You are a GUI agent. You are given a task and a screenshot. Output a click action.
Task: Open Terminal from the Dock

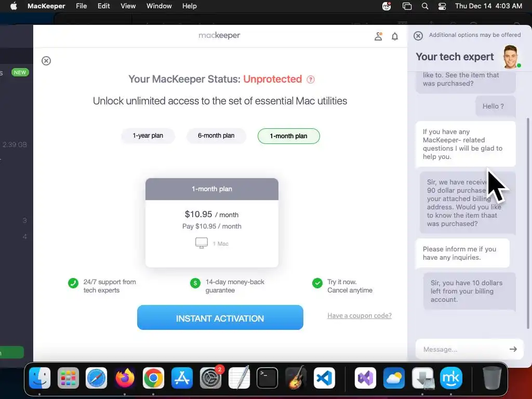pyautogui.click(x=268, y=378)
